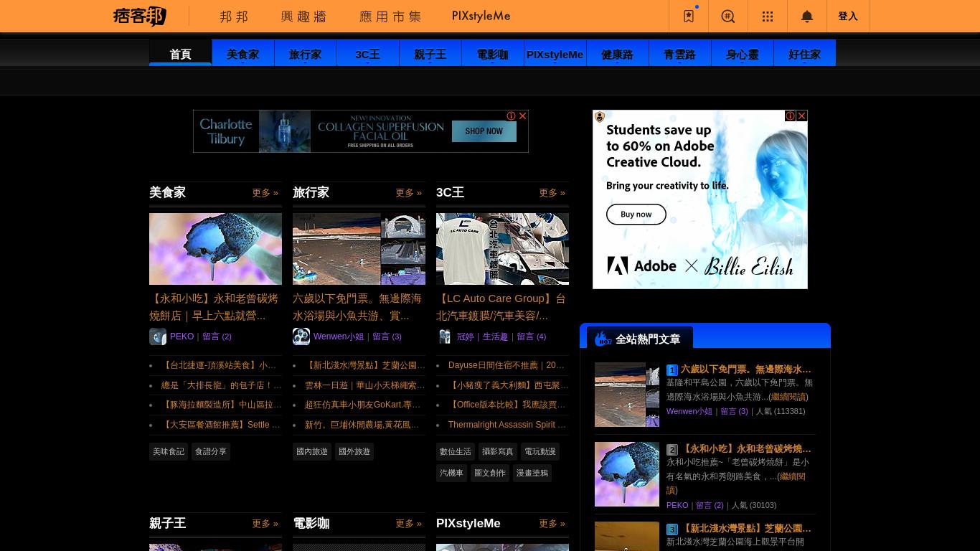Click the rank 3 badge in hot articles
980x551 pixels.
pyautogui.click(x=672, y=529)
